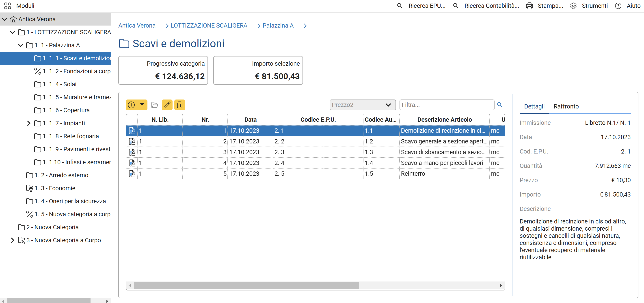
Task: Switch to the Raffronto tab
Action: 566,106
